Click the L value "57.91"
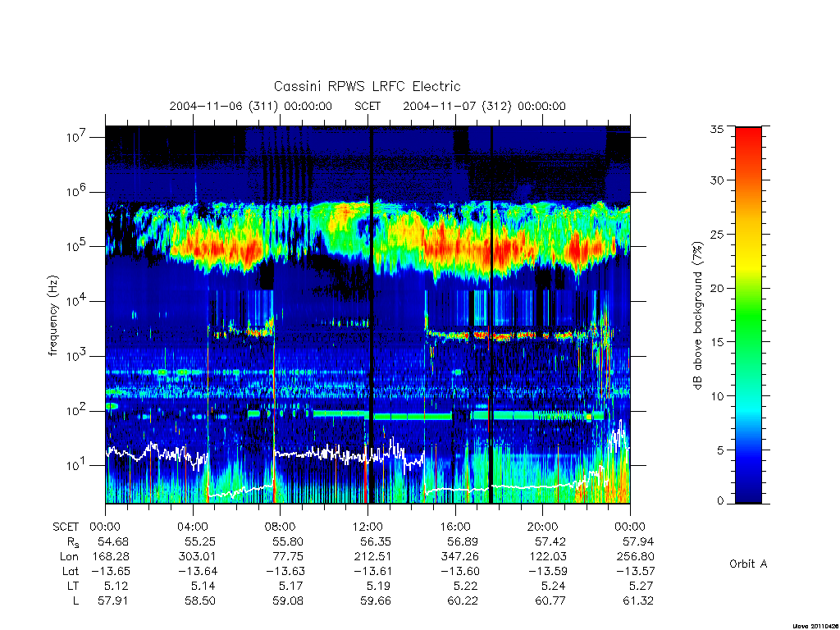The height and width of the screenshot is (630, 840). tap(113, 601)
